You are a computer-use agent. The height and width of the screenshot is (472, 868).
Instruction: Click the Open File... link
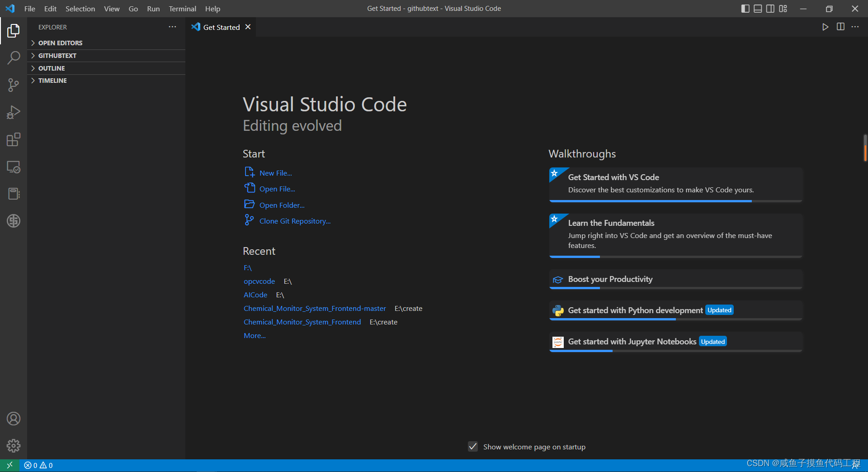(x=277, y=189)
